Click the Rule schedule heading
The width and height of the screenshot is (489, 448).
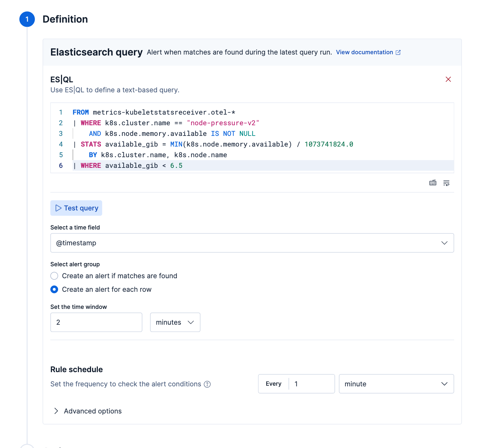[76, 370]
